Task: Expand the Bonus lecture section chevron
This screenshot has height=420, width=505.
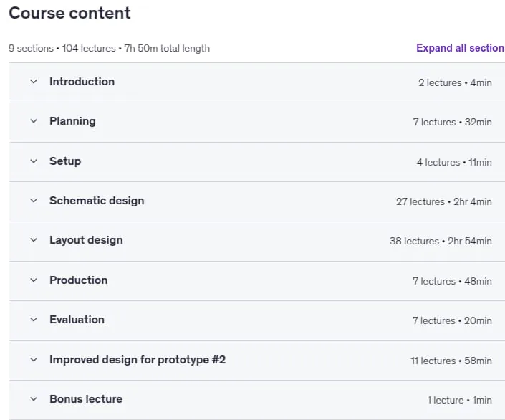Action: [34, 399]
